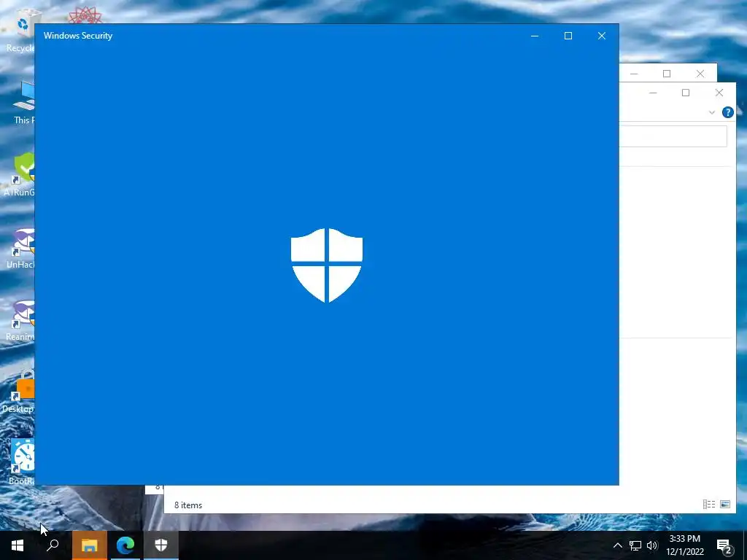Select the green-shield ATRunG desktop shortcut
The height and width of the screenshot is (560, 747).
20,175
